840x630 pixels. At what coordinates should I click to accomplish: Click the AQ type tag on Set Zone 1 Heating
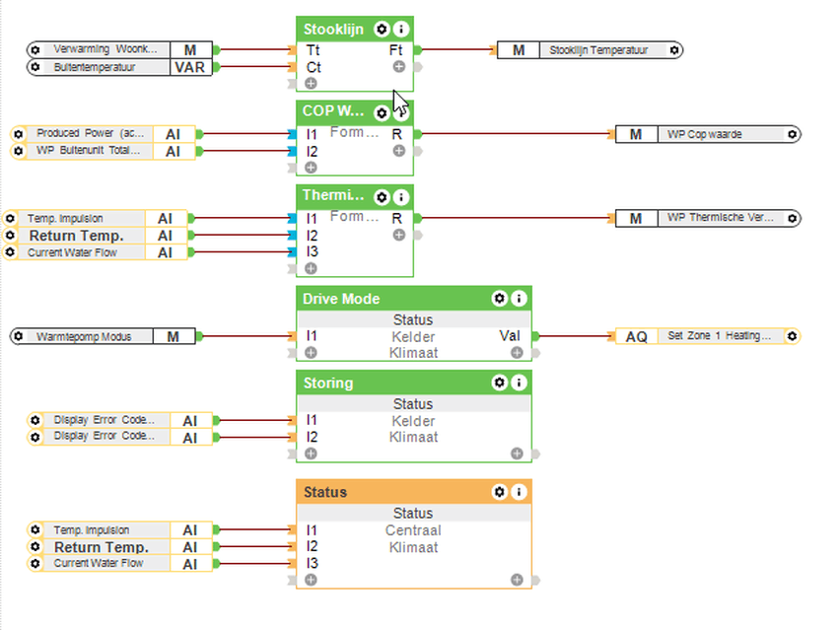(637, 336)
